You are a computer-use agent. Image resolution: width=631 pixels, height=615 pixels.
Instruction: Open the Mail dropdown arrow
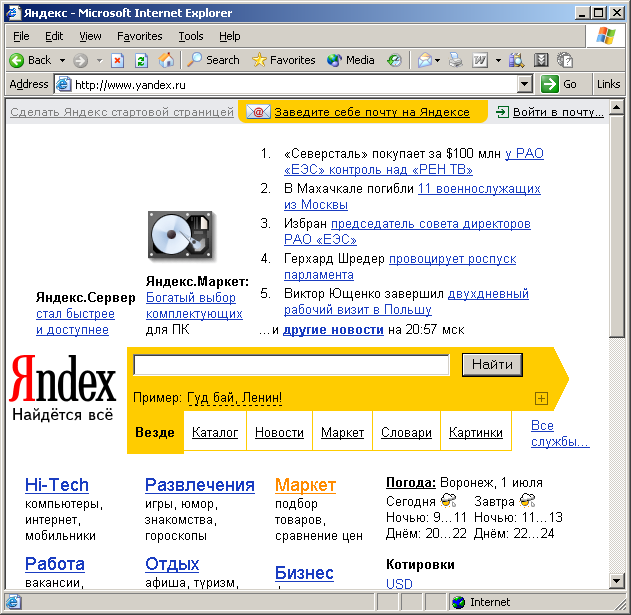coord(437,60)
